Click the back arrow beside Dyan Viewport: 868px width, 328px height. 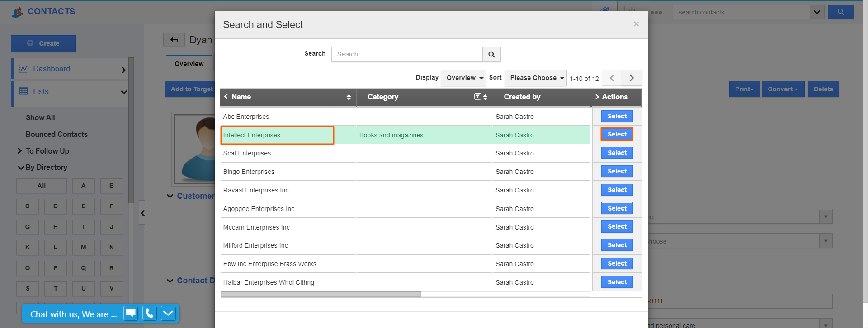tap(174, 40)
